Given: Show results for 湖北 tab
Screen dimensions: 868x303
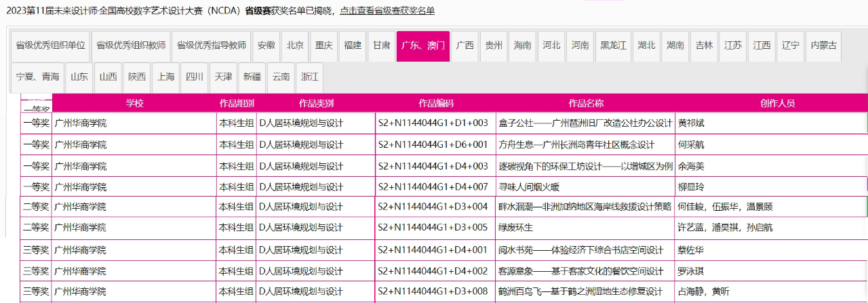Looking at the screenshot, I should coord(647,46).
